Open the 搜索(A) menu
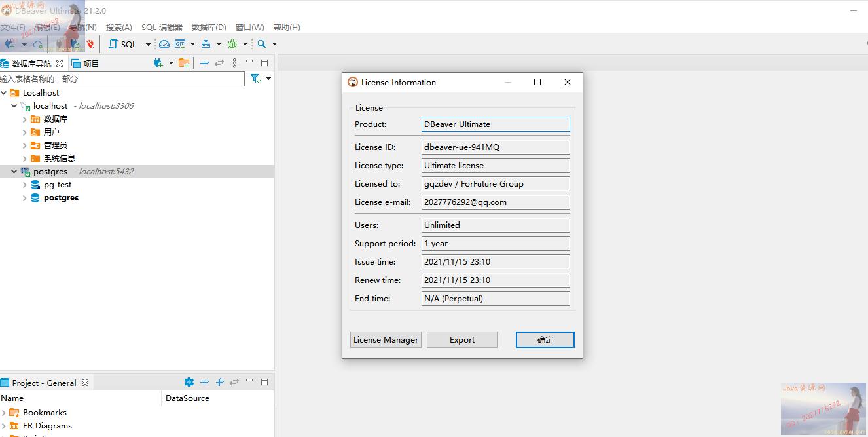 119,28
